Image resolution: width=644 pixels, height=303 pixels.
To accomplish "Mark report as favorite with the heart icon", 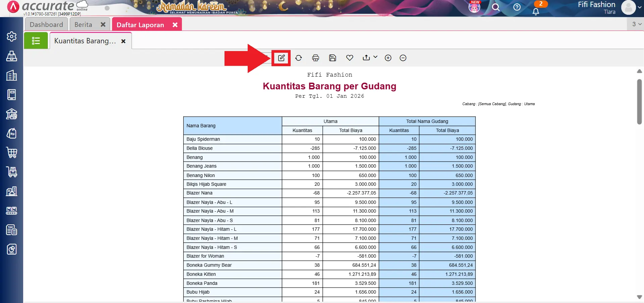I will pos(349,58).
